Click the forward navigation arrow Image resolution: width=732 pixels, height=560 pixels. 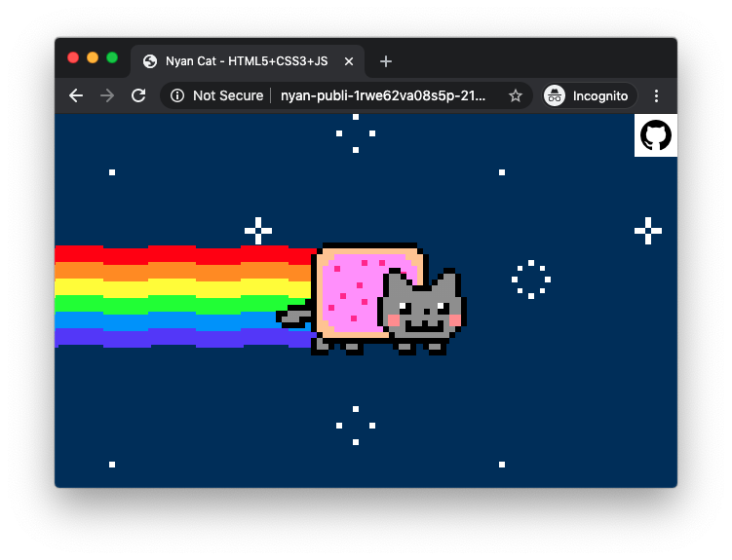pyautogui.click(x=107, y=95)
